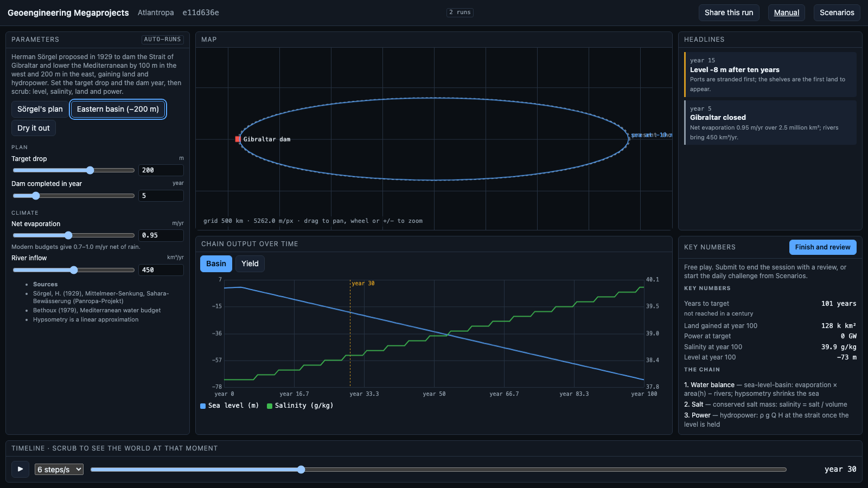Viewport: 868px width, 488px height.
Task: Select the red Gibraltar dam marker
Action: (x=238, y=139)
